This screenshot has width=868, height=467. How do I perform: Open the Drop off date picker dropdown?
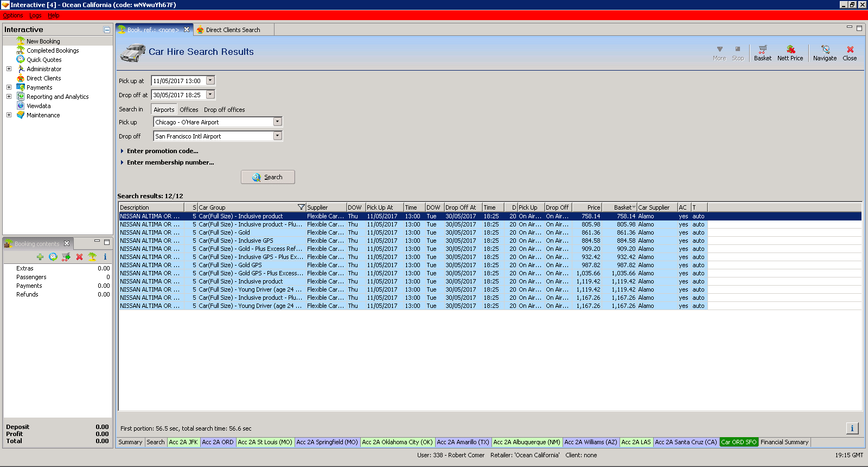point(210,94)
